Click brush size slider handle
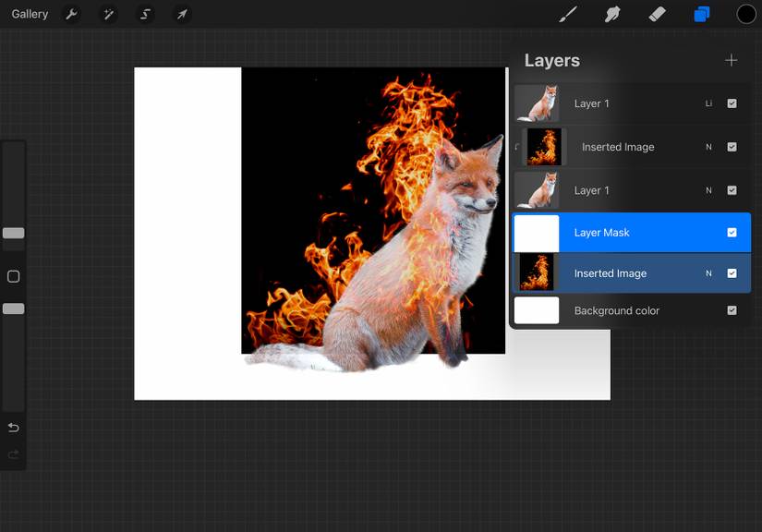The height and width of the screenshot is (532, 762). 14,233
